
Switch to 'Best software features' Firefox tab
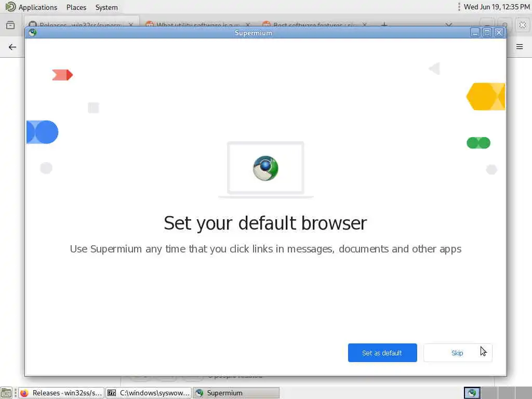(314, 24)
